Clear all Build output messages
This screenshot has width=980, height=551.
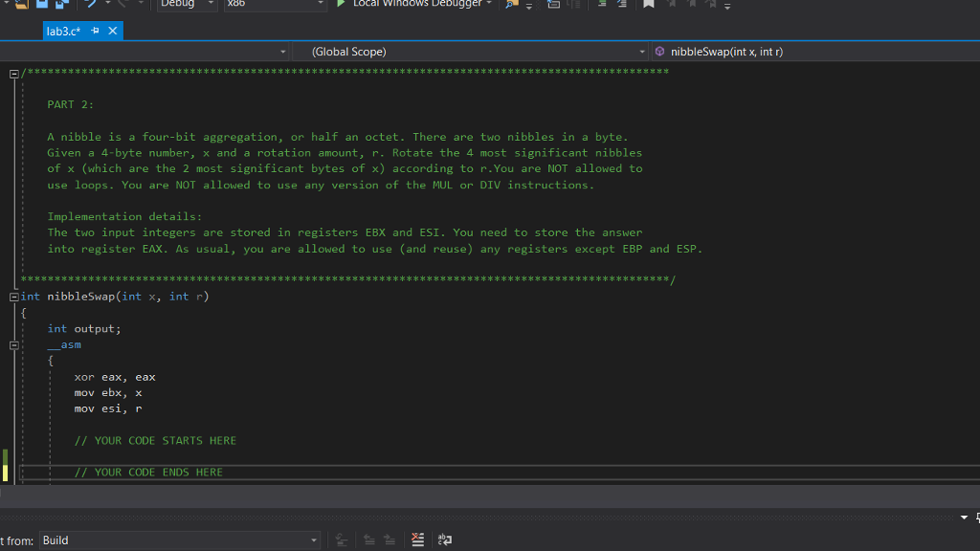tap(417, 540)
